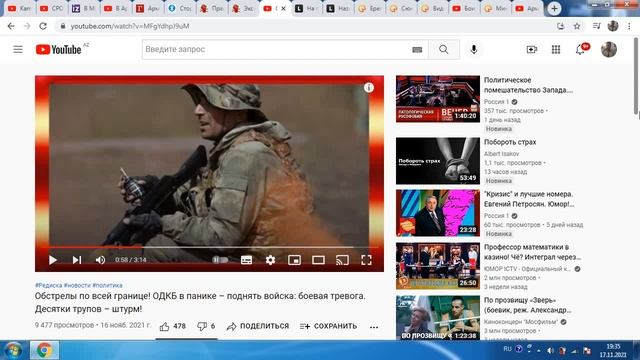Click the address bar URL
The width and height of the screenshot is (640, 360).
130,26
